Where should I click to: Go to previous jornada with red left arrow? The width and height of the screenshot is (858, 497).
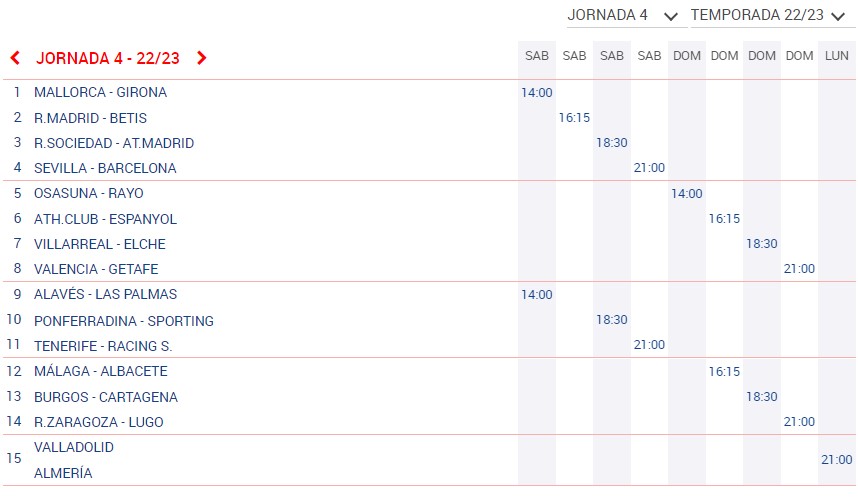click(15, 58)
